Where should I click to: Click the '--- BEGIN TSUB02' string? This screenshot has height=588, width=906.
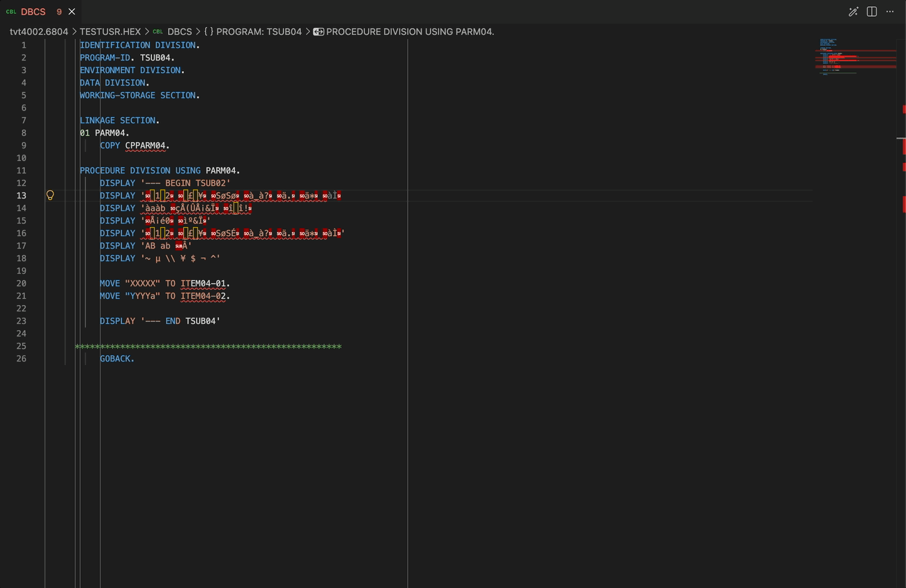click(185, 183)
